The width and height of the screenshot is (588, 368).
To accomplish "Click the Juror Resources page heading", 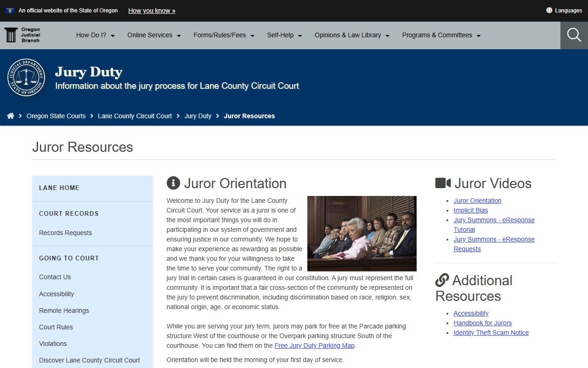I will pyautogui.click(x=83, y=147).
